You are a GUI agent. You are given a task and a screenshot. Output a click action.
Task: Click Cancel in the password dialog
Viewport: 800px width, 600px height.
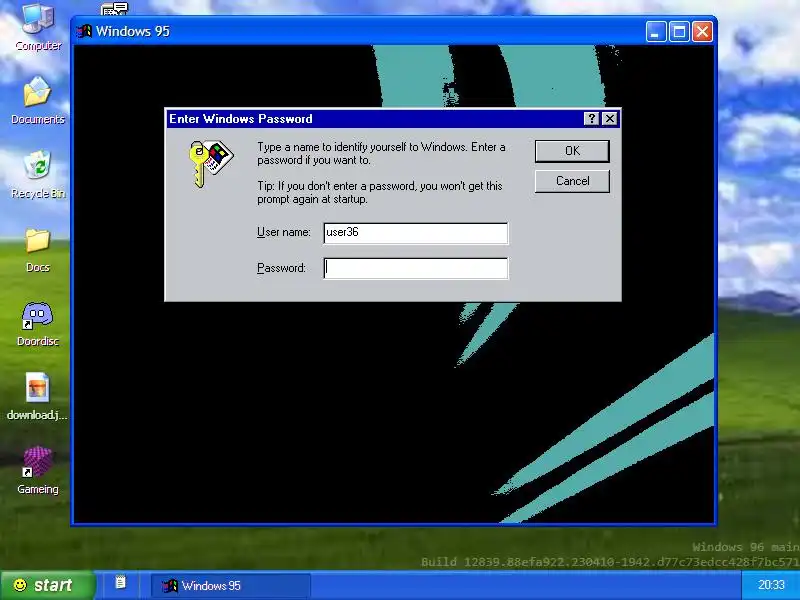point(572,181)
